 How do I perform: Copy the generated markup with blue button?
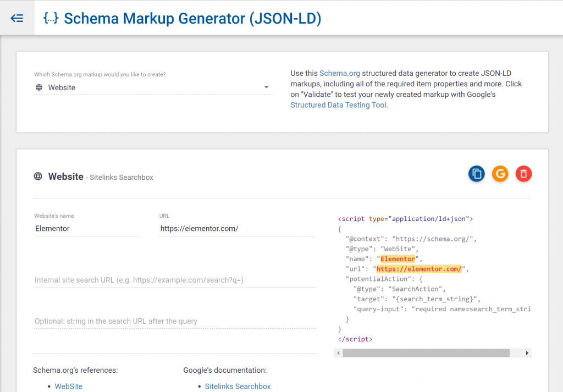477,174
